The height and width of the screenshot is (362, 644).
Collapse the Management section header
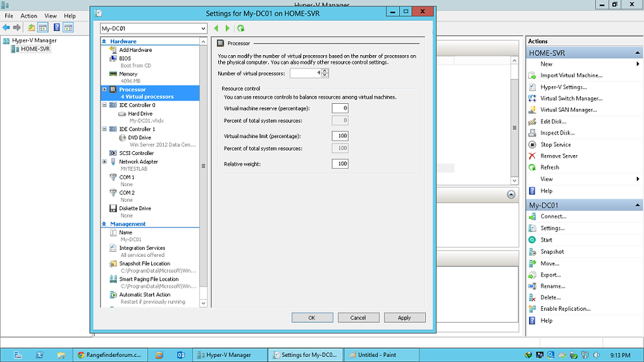[104, 224]
